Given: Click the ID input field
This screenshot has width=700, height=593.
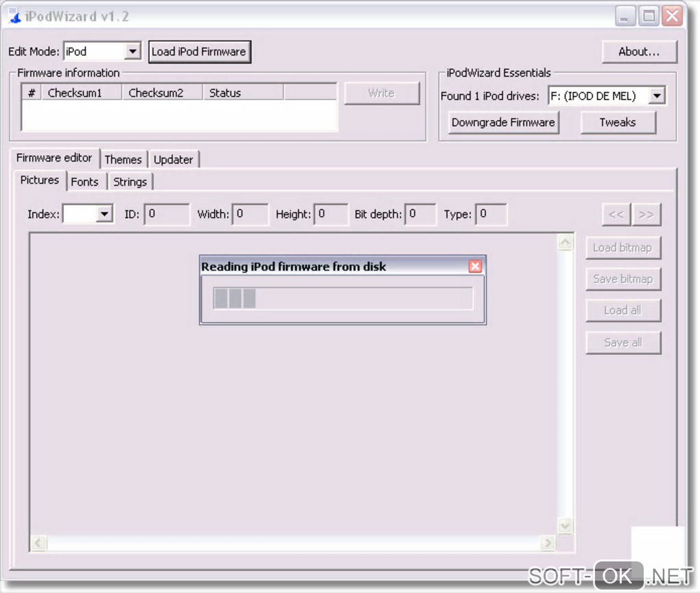Looking at the screenshot, I should [167, 214].
